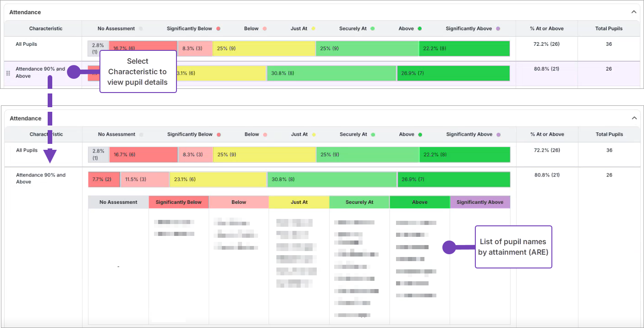Image resolution: width=644 pixels, height=328 pixels.
Task: Collapse the top Attendance section
Action: click(634, 11)
